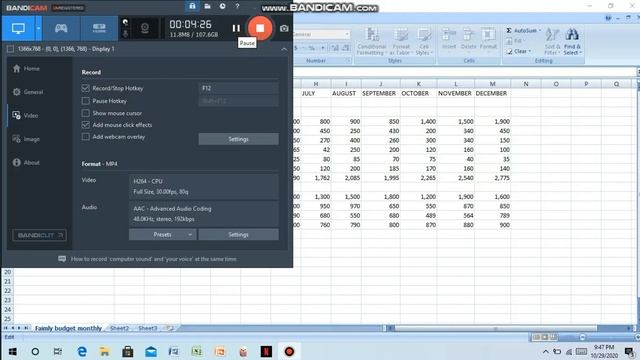Collapse the Bandicam panel chevron
640x360 pixels.
(284, 49)
